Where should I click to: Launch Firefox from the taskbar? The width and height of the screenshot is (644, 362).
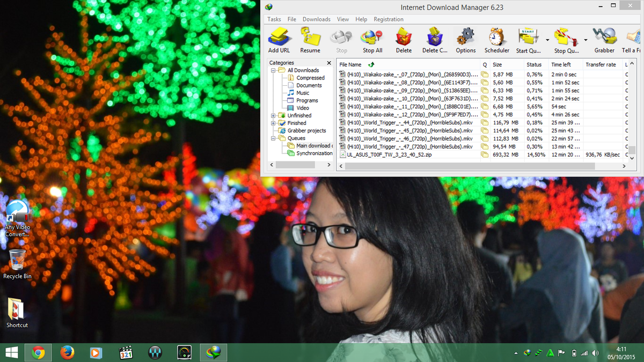(x=67, y=352)
